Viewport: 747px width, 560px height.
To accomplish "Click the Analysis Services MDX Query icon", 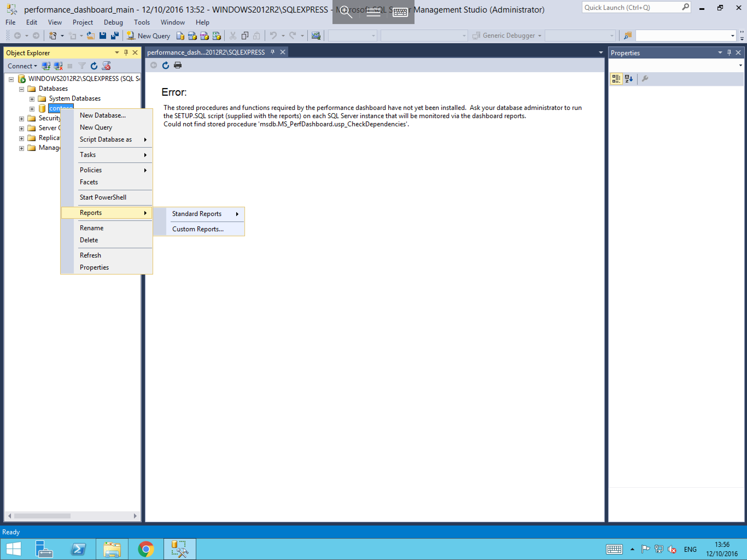I will [x=192, y=36].
